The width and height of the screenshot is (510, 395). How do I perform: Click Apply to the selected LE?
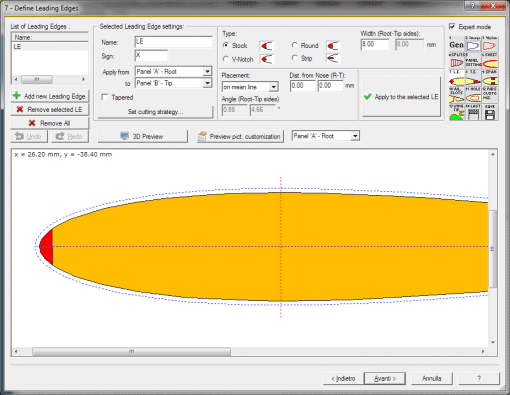(x=401, y=97)
